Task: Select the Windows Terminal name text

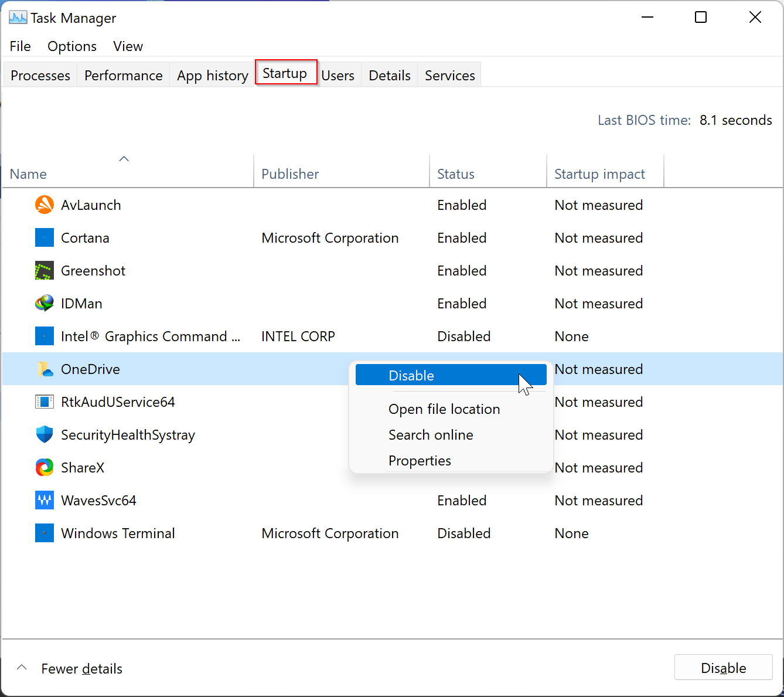Action: coord(118,533)
